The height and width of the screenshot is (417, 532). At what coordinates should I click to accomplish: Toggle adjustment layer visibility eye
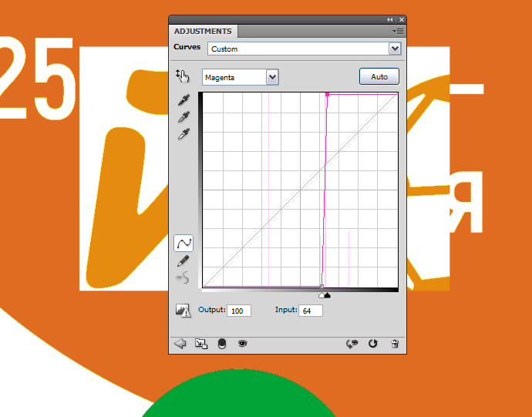point(242,344)
